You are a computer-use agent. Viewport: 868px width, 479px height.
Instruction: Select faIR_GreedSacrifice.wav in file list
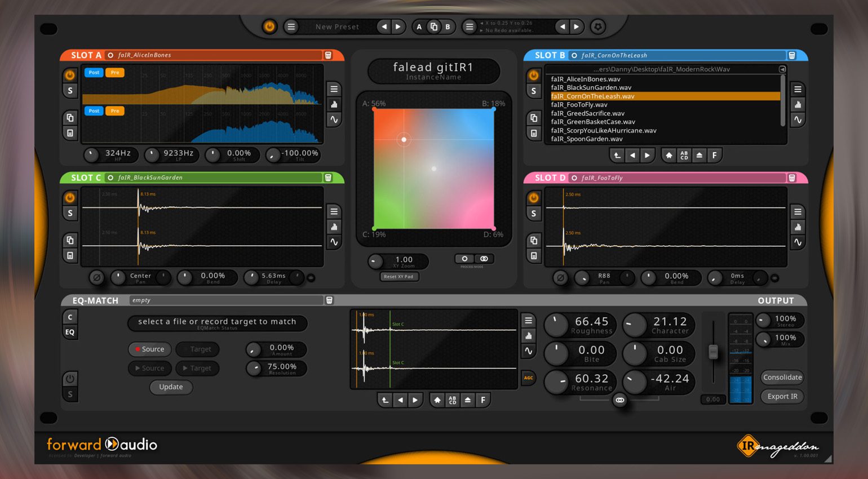[587, 113]
